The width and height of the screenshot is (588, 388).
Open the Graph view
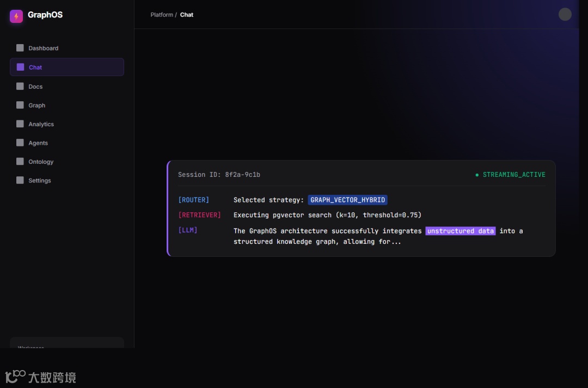[x=67, y=106]
